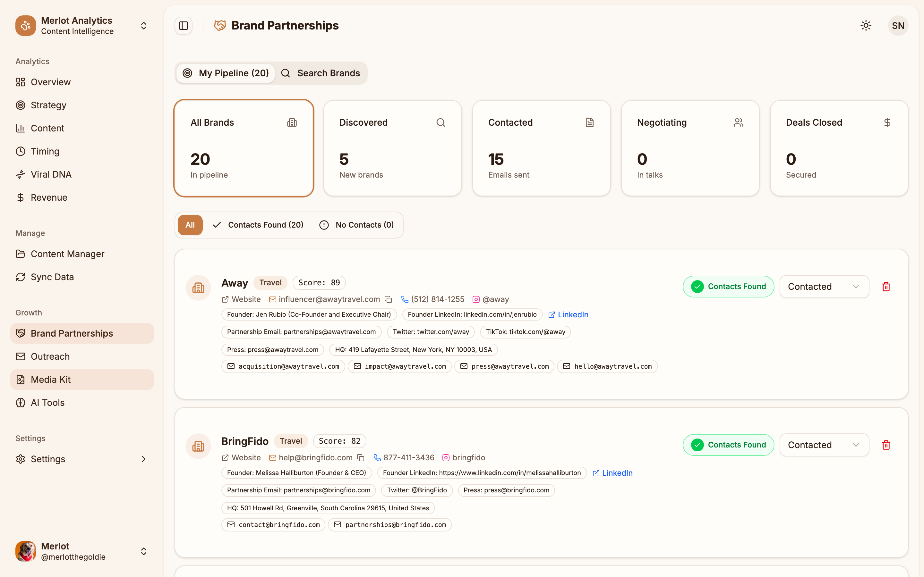924x577 pixels.
Task: Open the AI Tools section
Action: [x=47, y=402]
